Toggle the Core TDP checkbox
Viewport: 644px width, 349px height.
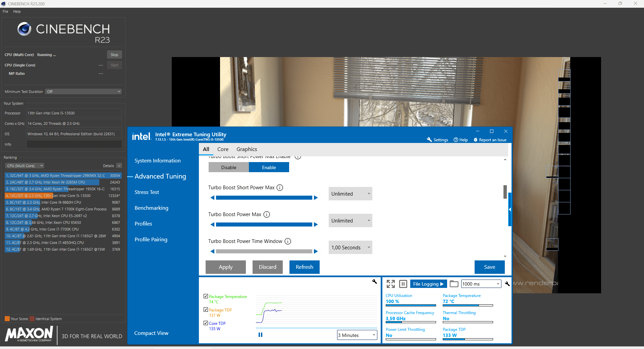click(x=206, y=323)
